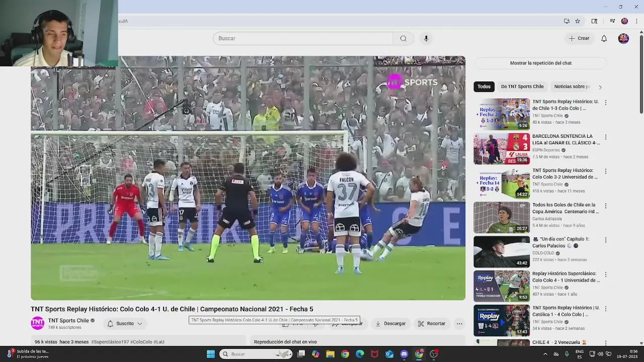Viewport: 644px width, 362px height.
Task: Select the Noticias sobre chip
Action: (x=572, y=86)
